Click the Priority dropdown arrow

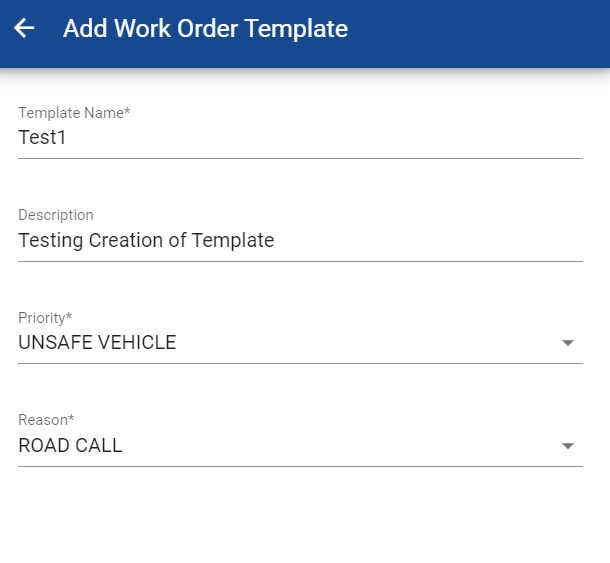click(568, 343)
